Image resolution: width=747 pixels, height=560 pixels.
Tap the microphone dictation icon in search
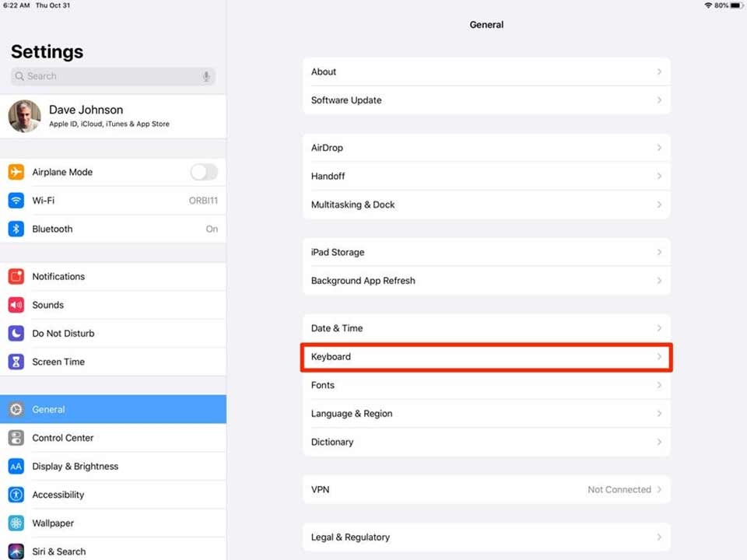(x=206, y=76)
